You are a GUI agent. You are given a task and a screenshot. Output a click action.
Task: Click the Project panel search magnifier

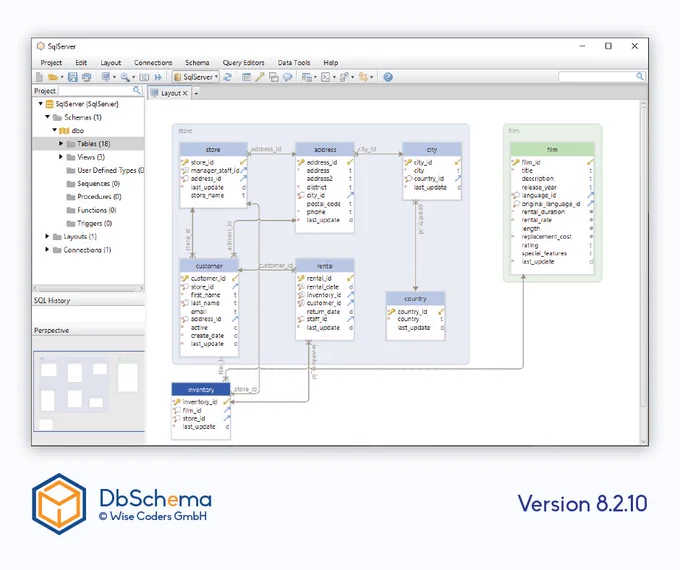[137, 90]
